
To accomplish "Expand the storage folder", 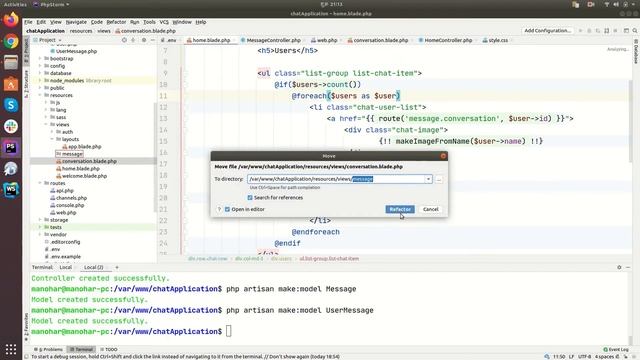I will point(40,220).
